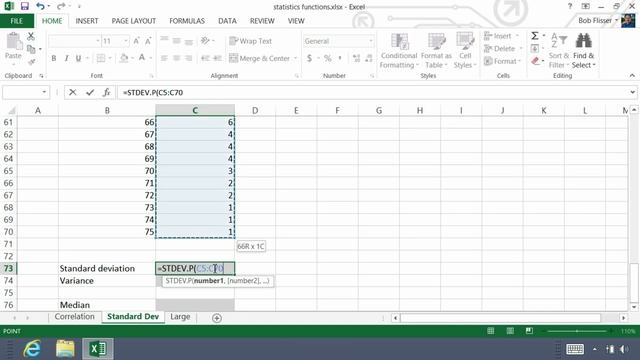The width and height of the screenshot is (640, 360).
Task: Apply fill color bucket
Action: [124, 58]
